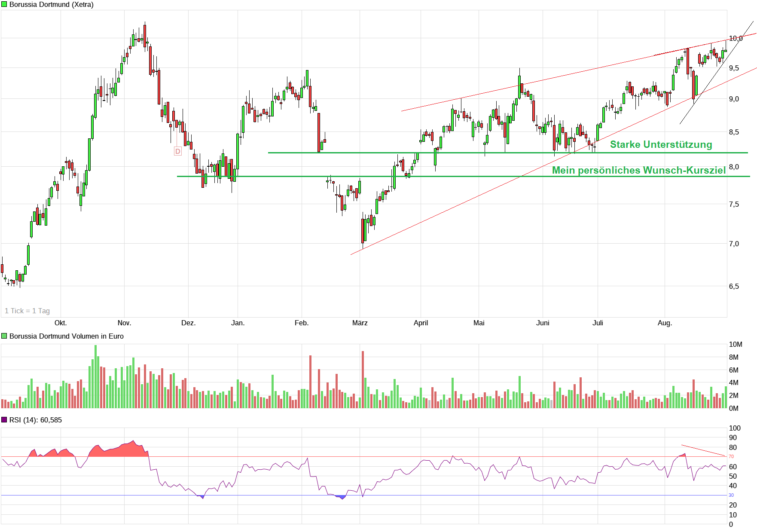Click the '50' RSI axis value
Viewport: 757px width, 532px height.
pos(733,476)
